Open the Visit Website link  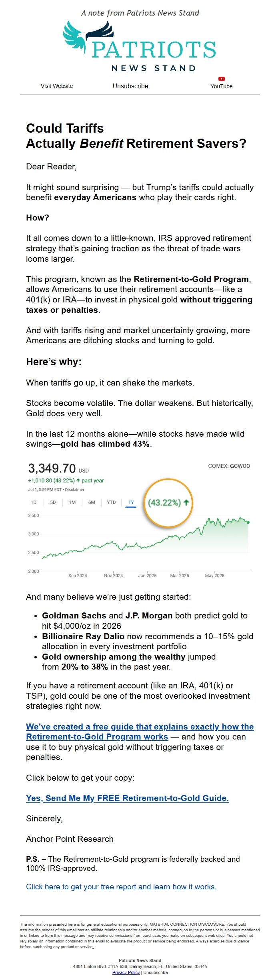57,86
